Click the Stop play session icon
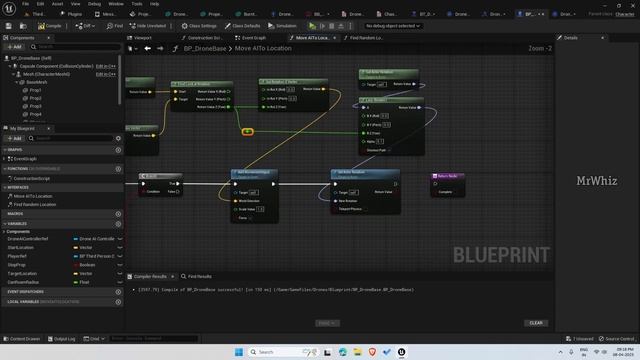This screenshot has height=360, width=640. (x=331, y=26)
